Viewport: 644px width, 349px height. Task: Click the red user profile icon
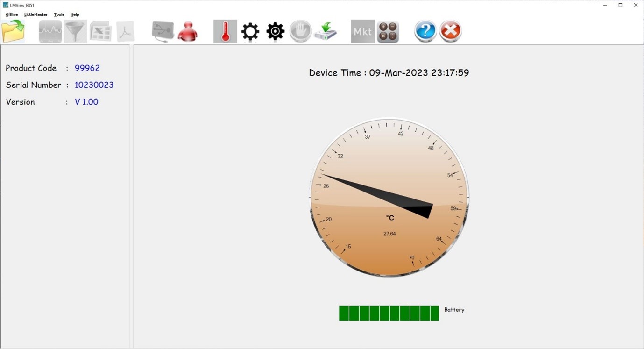(x=188, y=31)
